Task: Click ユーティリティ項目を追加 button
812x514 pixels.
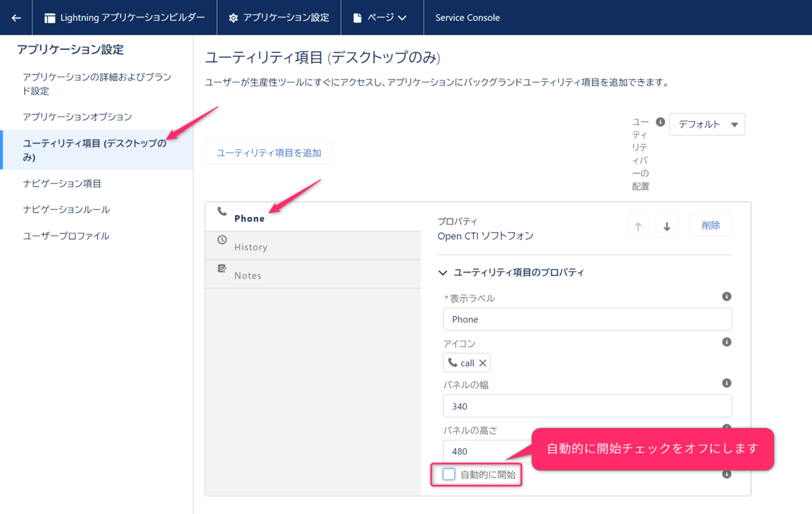Action: click(x=269, y=153)
